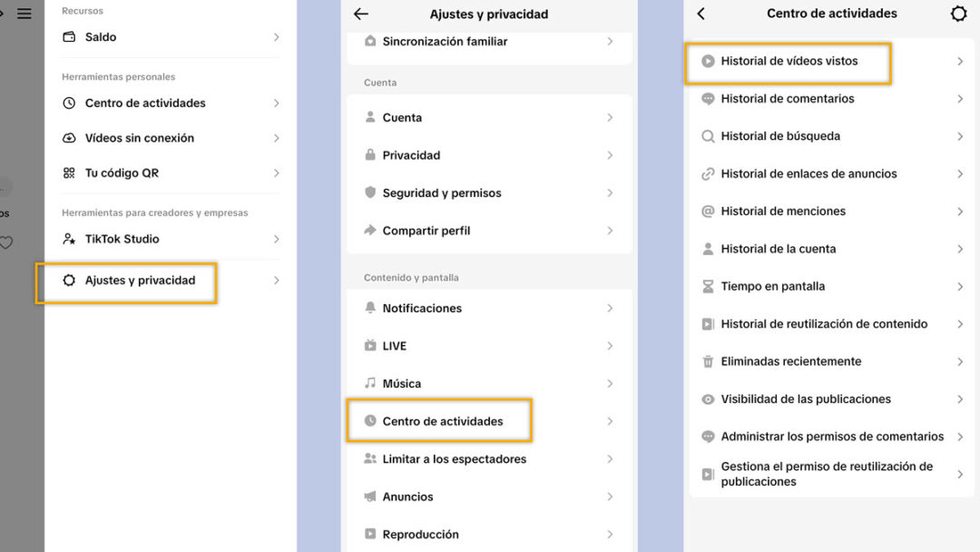980x552 pixels.
Task: Tap the QR code icon for Tu código QR
Action: pos(69,172)
